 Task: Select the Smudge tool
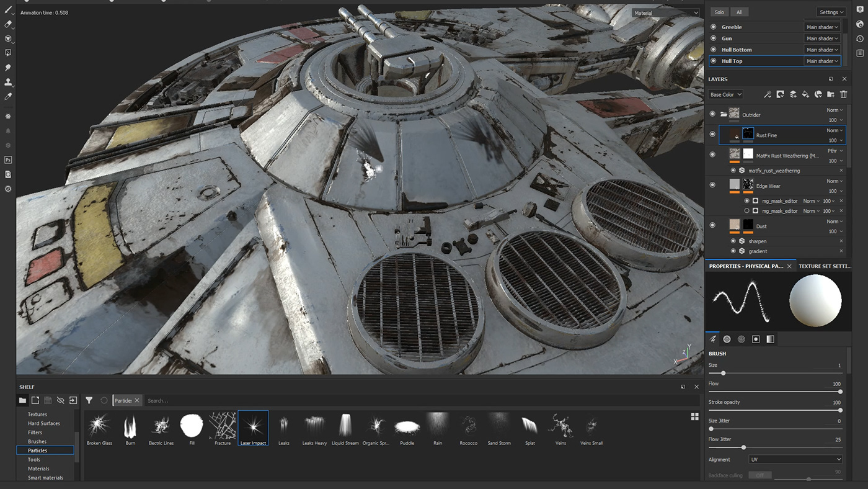(x=8, y=67)
